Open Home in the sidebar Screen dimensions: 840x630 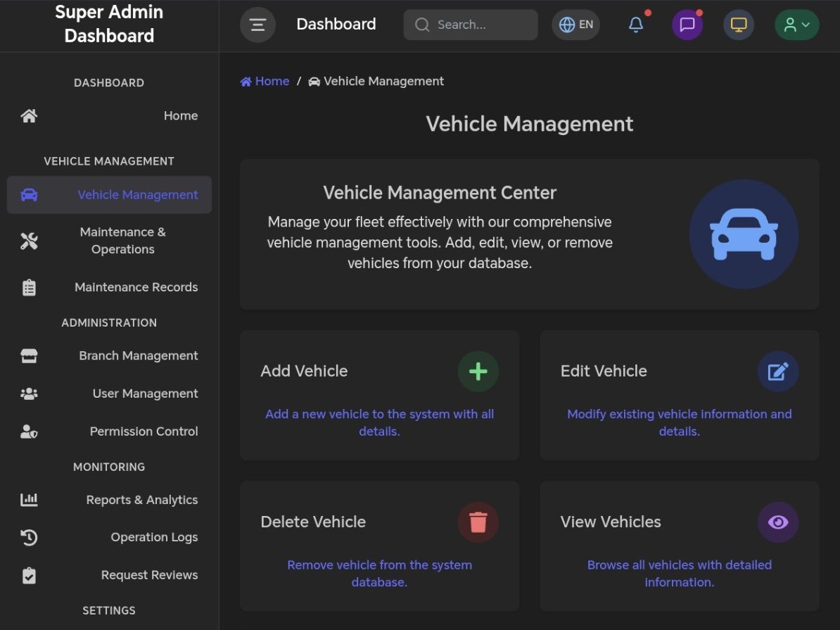(109, 116)
